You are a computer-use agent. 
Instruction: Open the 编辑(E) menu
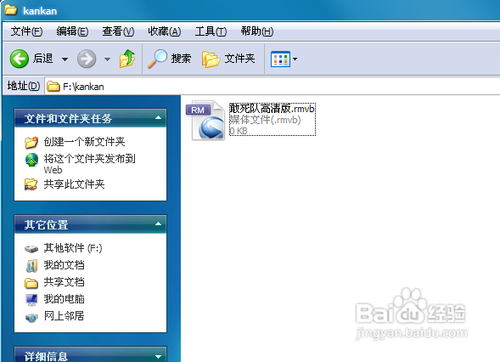tap(72, 32)
